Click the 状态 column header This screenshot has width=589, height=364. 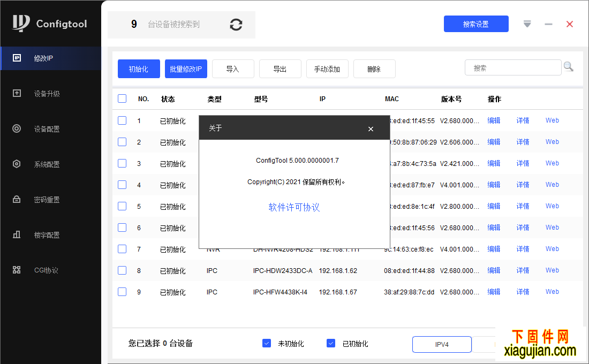pyautogui.click(x=168, y=99)
